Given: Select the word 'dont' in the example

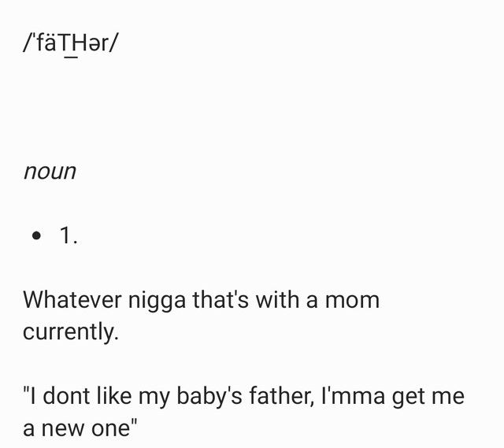Looking at the screenshot, I should click(x=66, y=395).
